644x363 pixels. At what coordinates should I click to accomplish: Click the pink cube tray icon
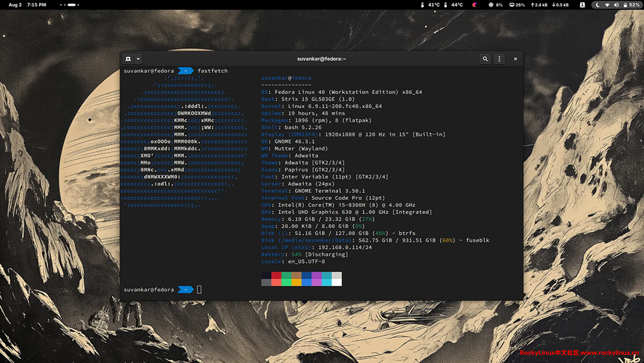pos(475,5)
